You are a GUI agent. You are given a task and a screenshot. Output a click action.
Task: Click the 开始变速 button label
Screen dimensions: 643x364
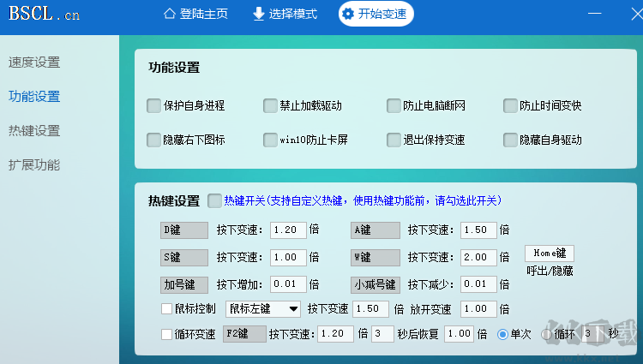(382, 14)
